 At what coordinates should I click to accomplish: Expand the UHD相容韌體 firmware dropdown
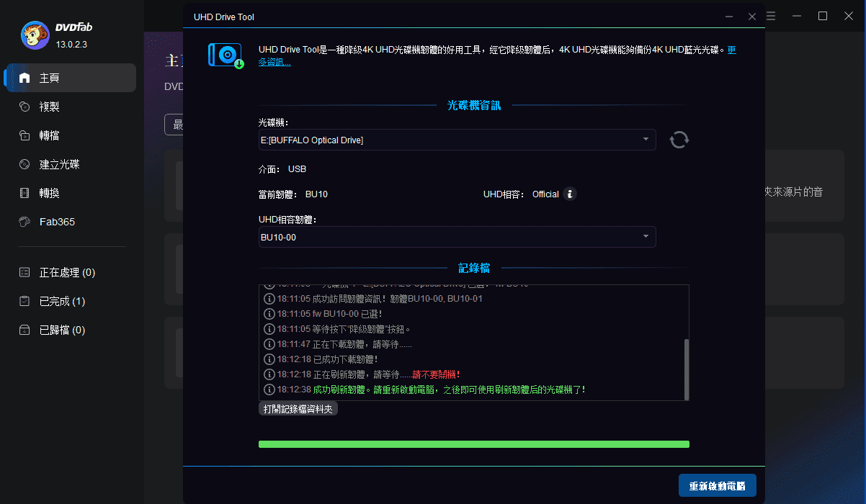point(457,237)
